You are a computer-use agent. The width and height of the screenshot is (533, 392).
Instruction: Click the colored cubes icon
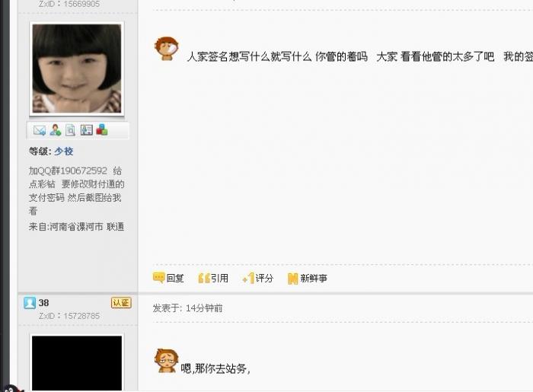tap(102, 129)
